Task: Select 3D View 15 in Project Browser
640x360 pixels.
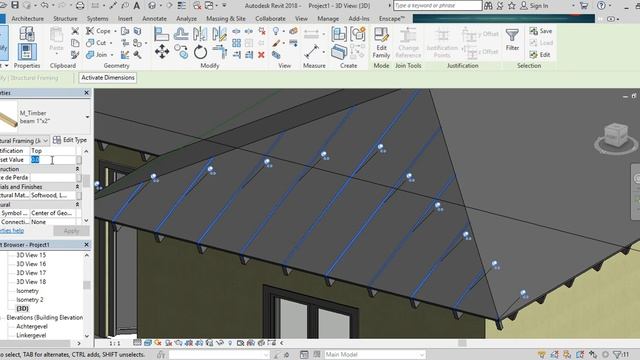Action: 31,255
